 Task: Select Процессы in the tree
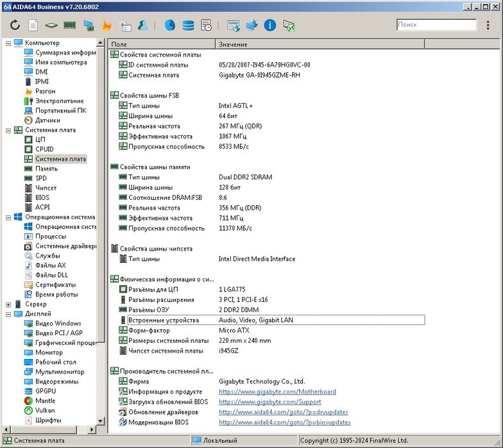click(x=51, y=236)
